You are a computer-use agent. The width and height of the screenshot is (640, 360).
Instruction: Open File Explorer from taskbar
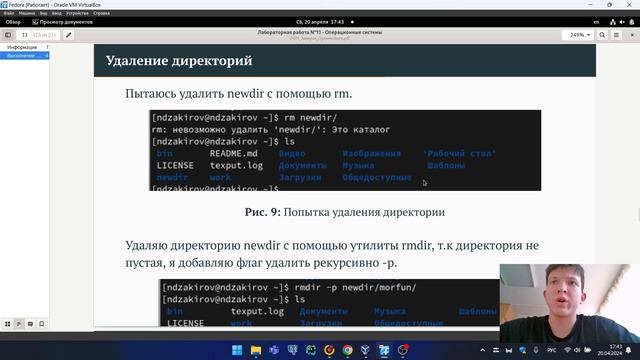click(x=256, y=350)
